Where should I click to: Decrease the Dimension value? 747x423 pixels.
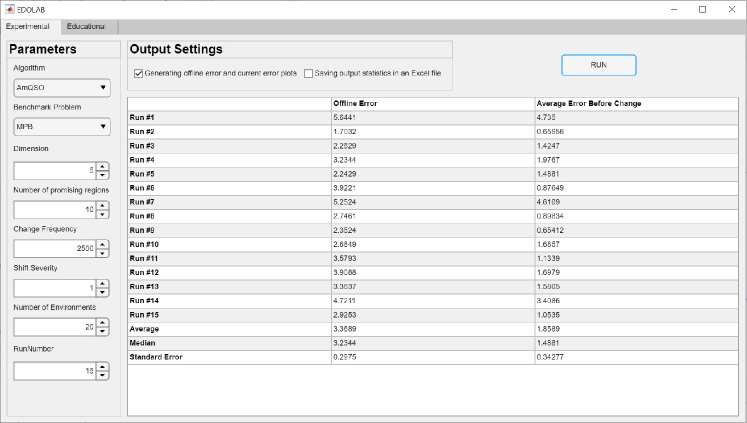(x=102, y=175)
